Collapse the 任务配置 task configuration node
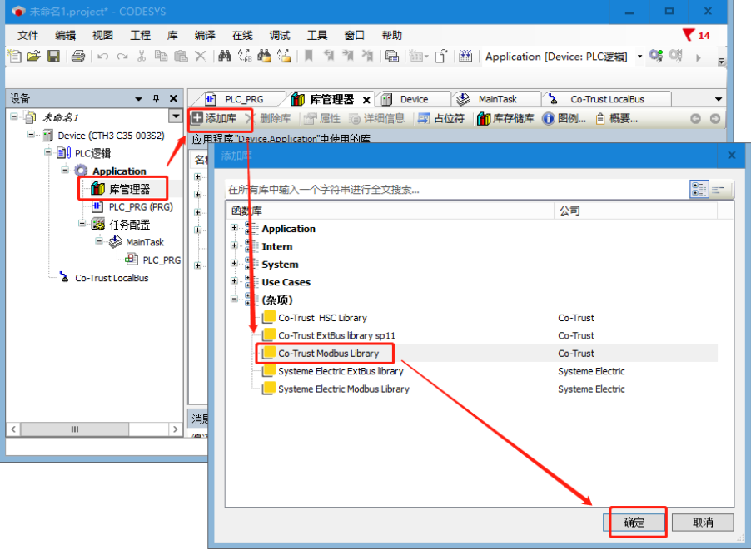Image resolution: width=752 pixels, height=551 pixels. point(82,223)
